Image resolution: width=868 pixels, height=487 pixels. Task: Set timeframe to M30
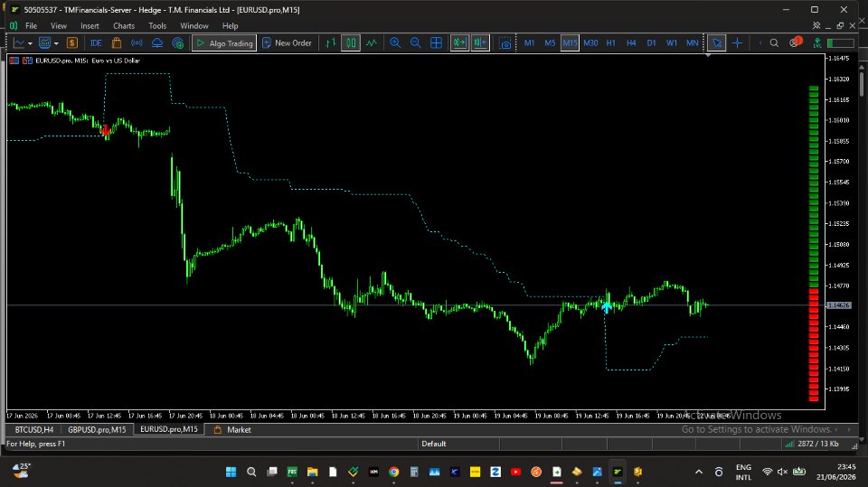tap(590, 42)
